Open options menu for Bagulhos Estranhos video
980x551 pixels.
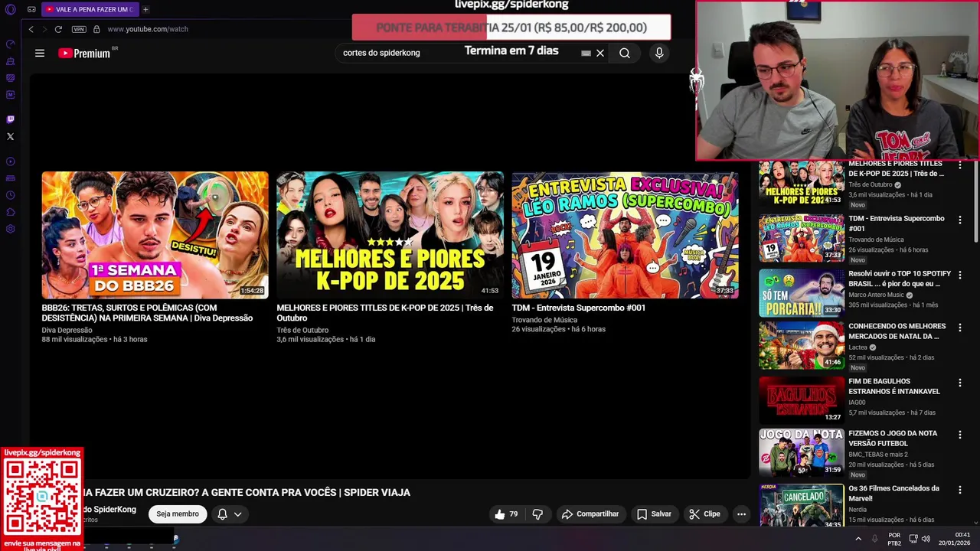coord(960,382)
